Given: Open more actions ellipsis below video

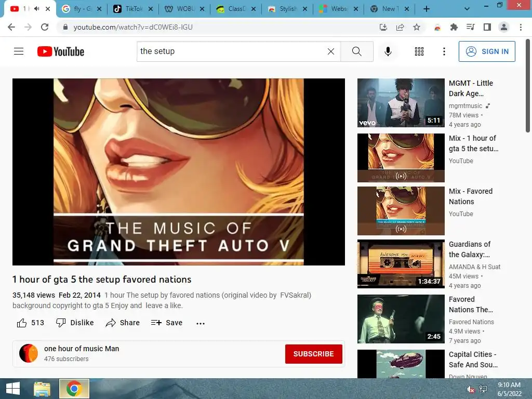Looking at the screenshot, I should 201,323.
